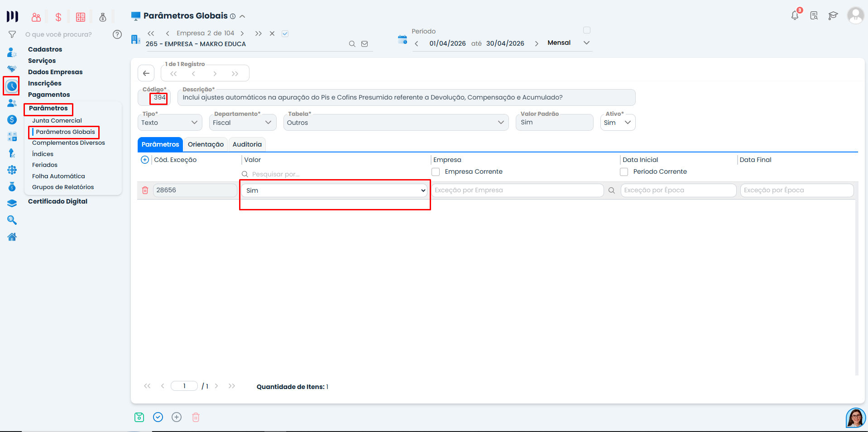The height and width of the screenshot is (432, 868).
Task: Click the bottom red trash delete icon
Action: 196,418
